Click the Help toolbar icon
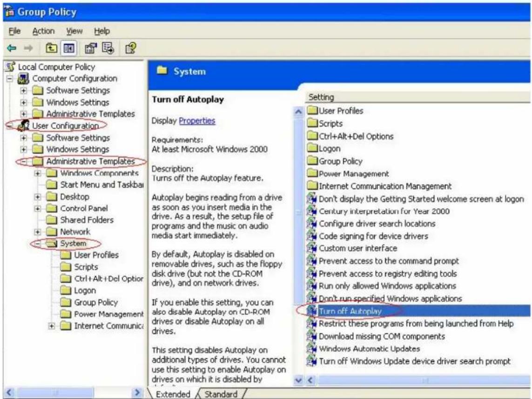The width and height of the screenshot is (532, 399). [131, 48]
